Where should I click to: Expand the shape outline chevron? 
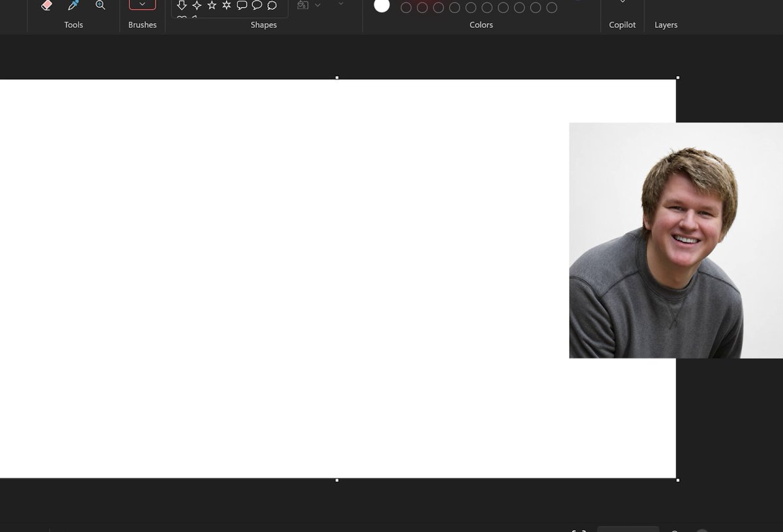(341, 4)
